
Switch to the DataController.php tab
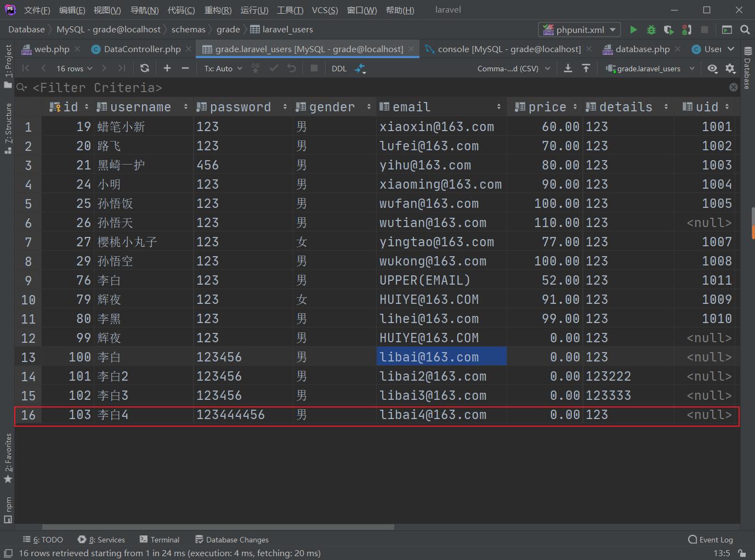[142, 49]
